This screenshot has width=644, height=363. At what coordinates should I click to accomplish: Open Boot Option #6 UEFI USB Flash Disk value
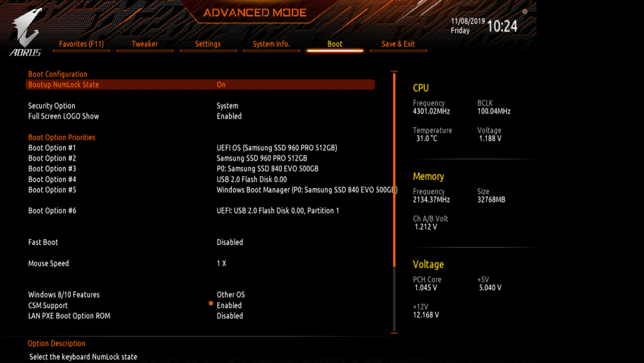(x=278, y=210)
